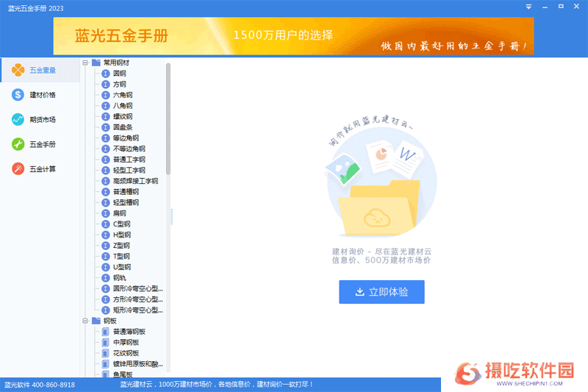Click the 立即体验 download button

tap(381, 292)
